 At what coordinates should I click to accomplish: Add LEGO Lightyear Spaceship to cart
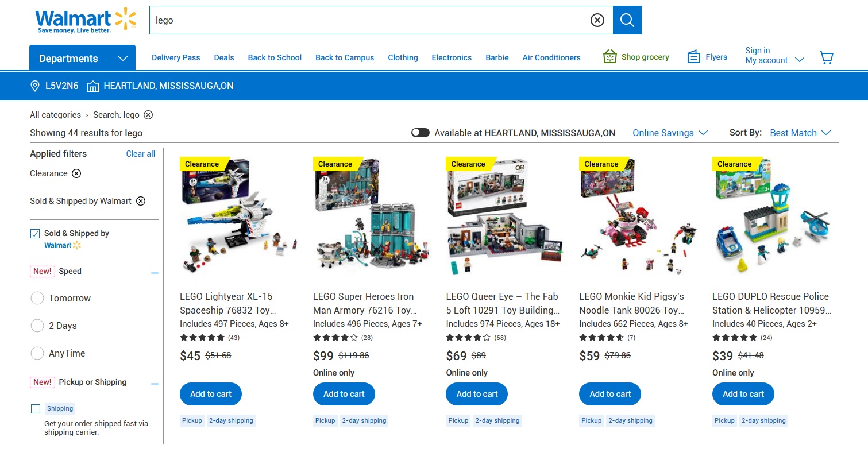point(211,394)
